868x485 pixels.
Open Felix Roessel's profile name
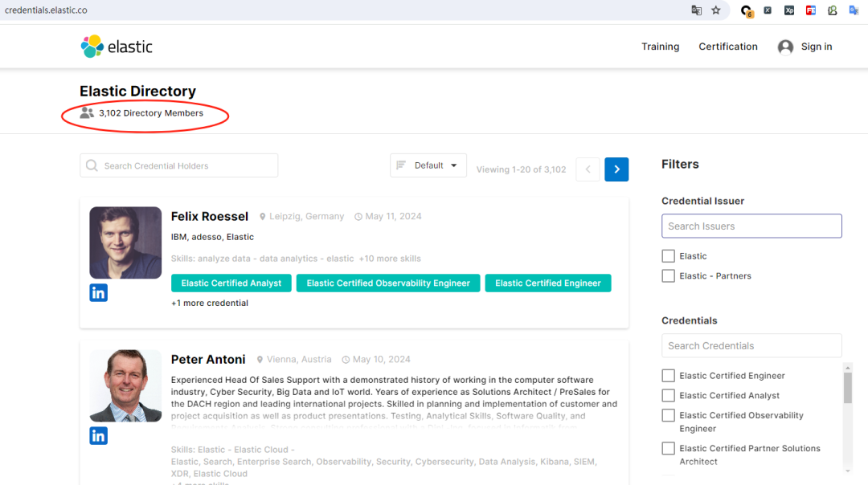click(x=209, y=216)
